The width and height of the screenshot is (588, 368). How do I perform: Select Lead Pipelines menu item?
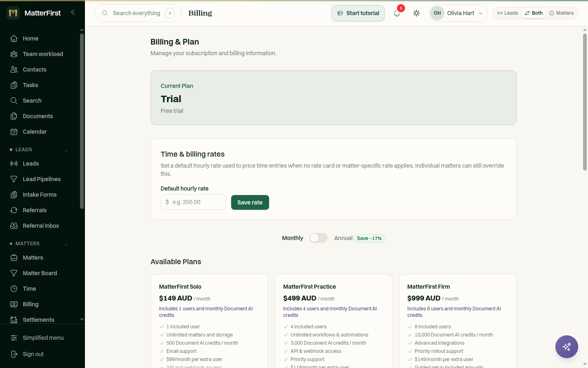click(x=39, y=179)
